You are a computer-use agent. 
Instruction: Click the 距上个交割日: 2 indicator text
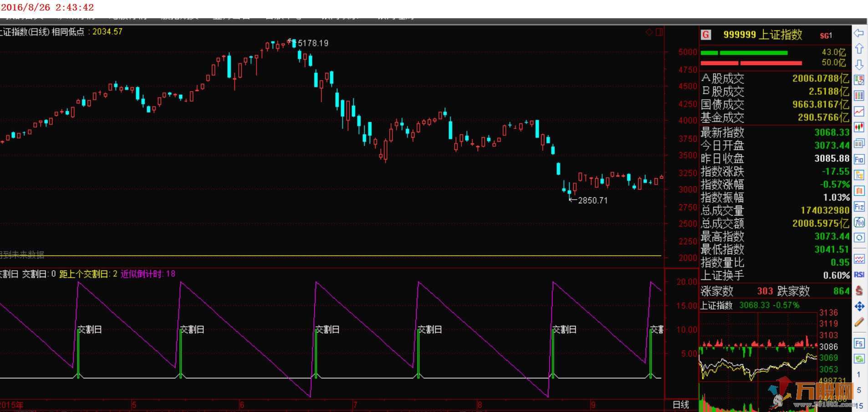point(88,274)
